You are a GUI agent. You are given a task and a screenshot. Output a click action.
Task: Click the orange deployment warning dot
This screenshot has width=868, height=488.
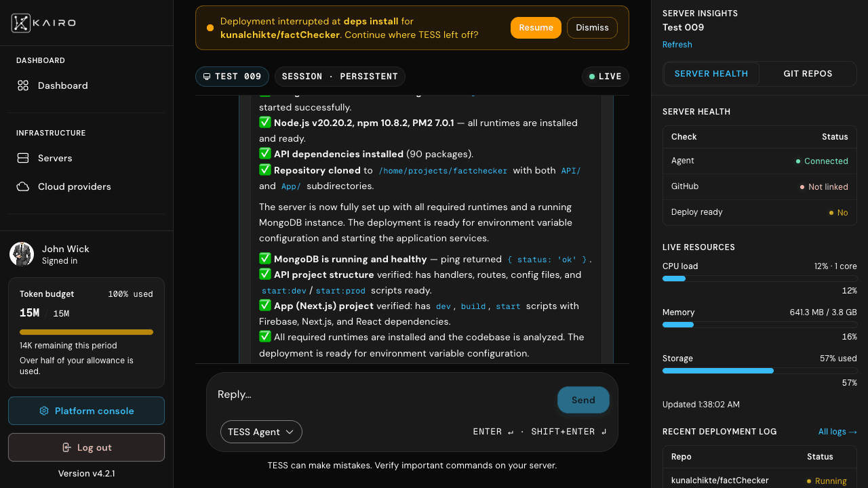point(210,28)
